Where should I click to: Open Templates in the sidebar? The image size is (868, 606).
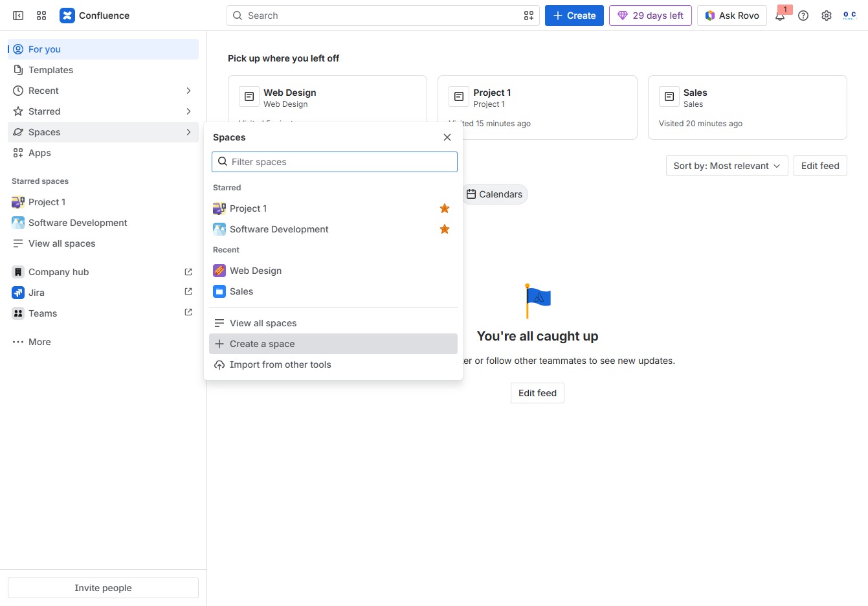pyautogui.click(x=103, y=70)
